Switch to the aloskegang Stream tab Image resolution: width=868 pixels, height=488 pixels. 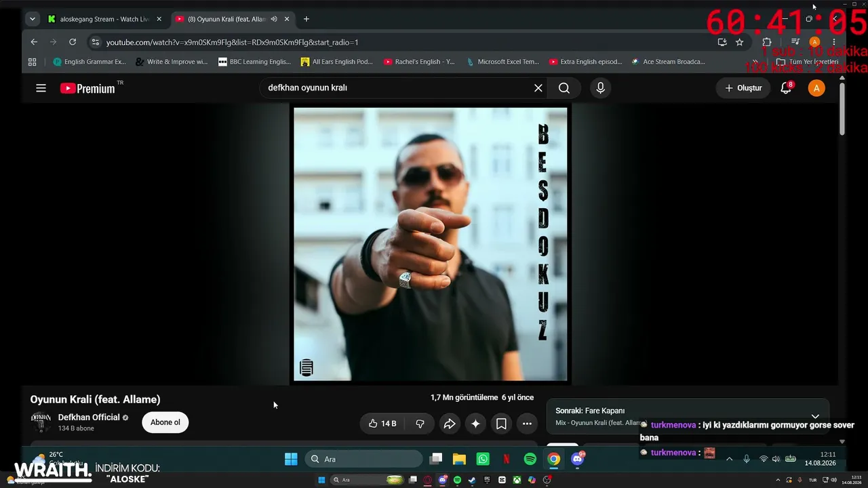tap(104, 19)
